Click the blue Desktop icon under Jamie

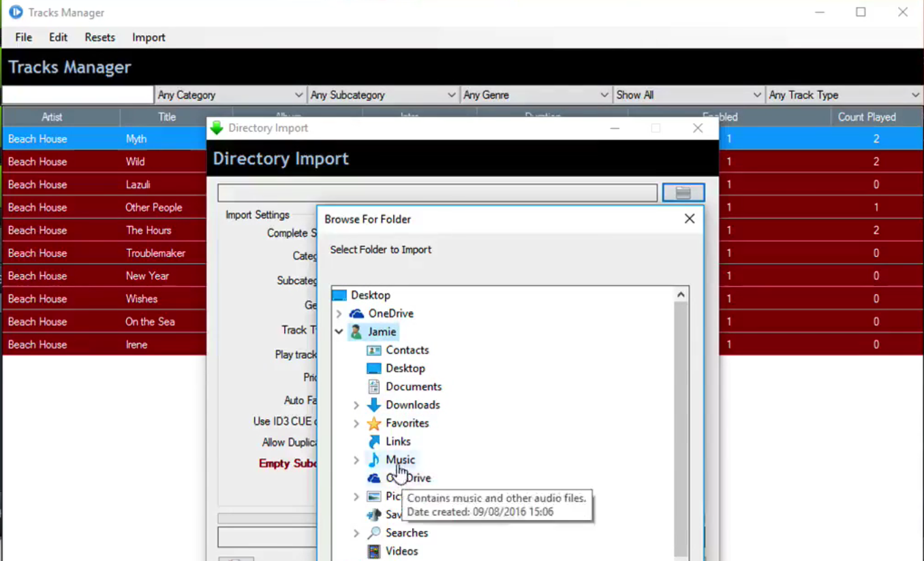click(373, 368)
